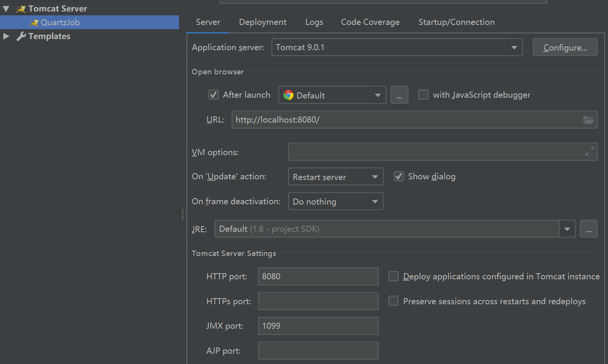Open the On 'Update' action dropdown
The height and width of the screenshot is (364, 608).
click(x=336, y=177)
